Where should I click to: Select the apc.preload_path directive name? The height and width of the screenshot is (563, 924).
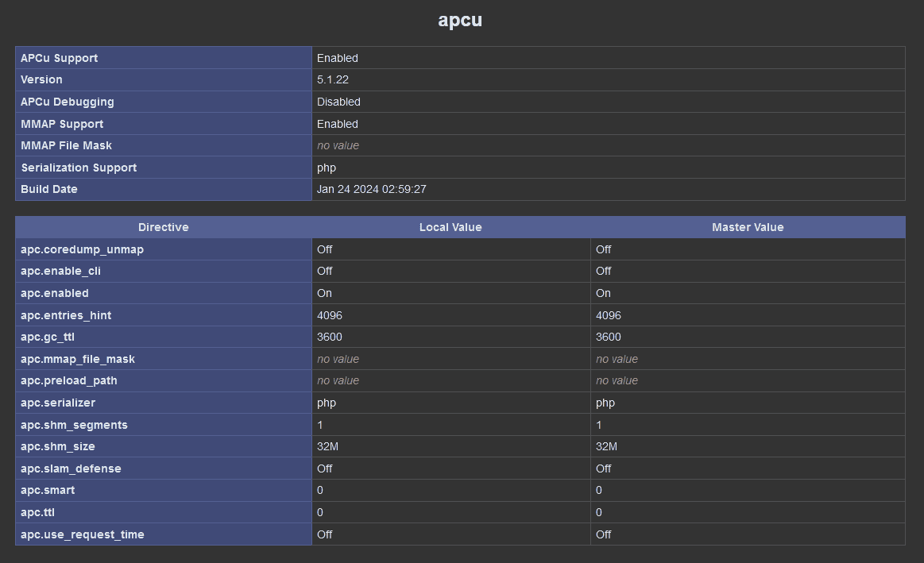click(69, 381)
